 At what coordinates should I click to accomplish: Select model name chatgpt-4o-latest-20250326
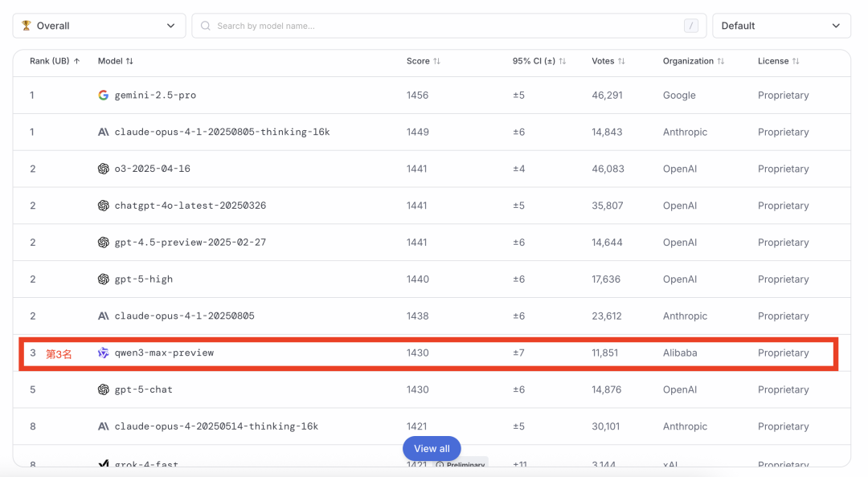190,206
